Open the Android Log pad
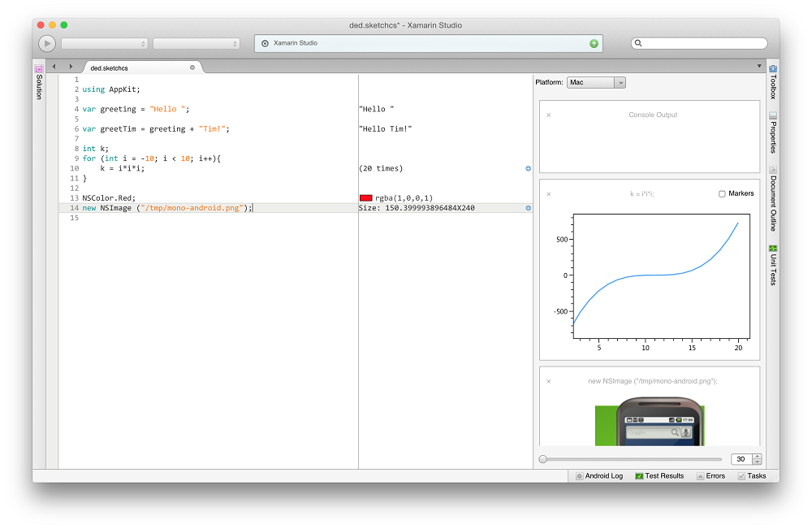812x529 pixels. [599, 475]
